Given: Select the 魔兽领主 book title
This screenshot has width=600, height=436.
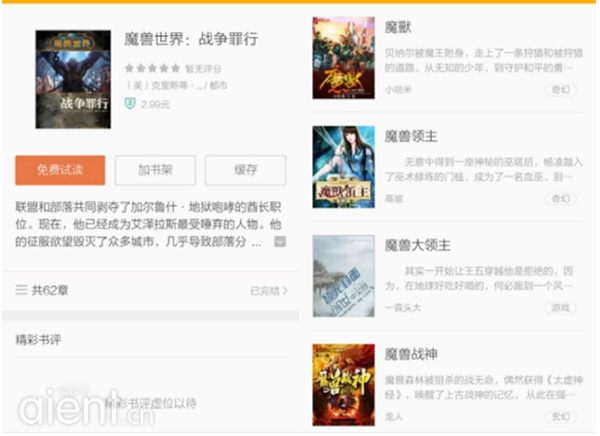Looking at the screenshot, I should tap(411, 136).
